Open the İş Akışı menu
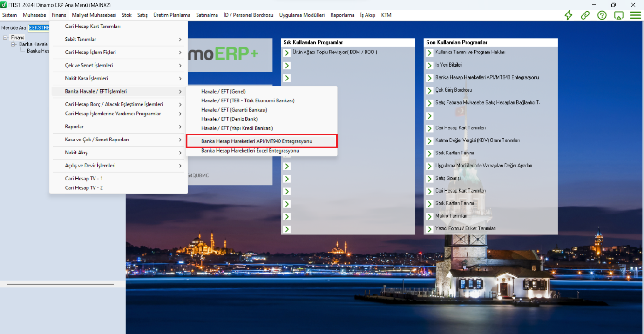This screenshot has height=334, width=644. pyautogui.click(x=368, y=15)
